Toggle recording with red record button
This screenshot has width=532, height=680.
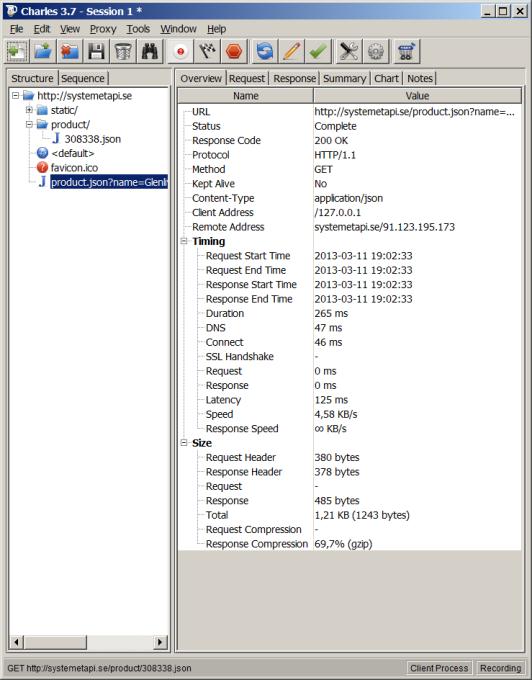point(180,52)
